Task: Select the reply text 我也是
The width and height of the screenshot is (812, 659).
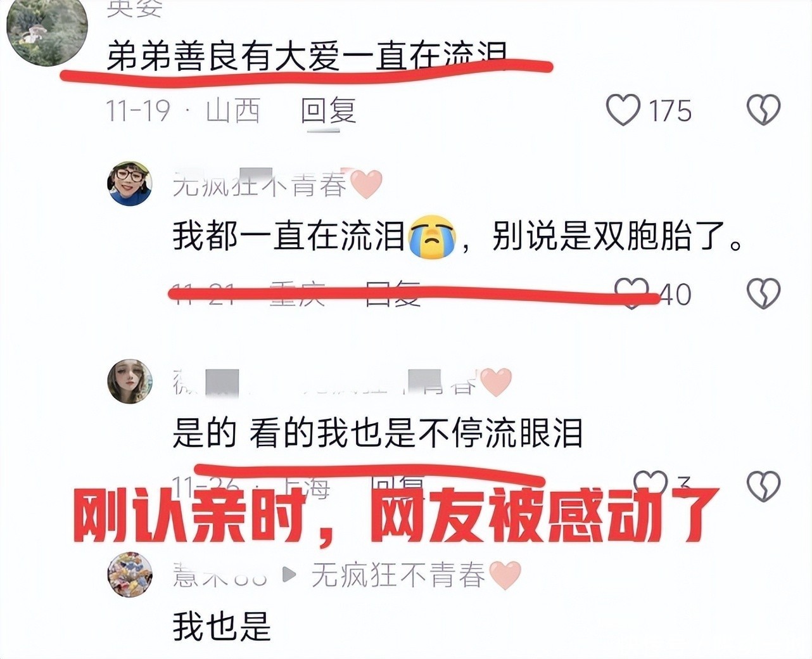Action: pyautogui.click(x=222, y=626)
